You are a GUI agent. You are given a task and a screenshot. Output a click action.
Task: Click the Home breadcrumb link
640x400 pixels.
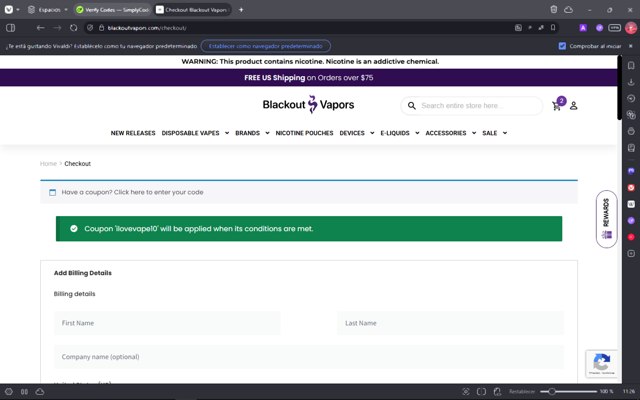click(48, 164)
